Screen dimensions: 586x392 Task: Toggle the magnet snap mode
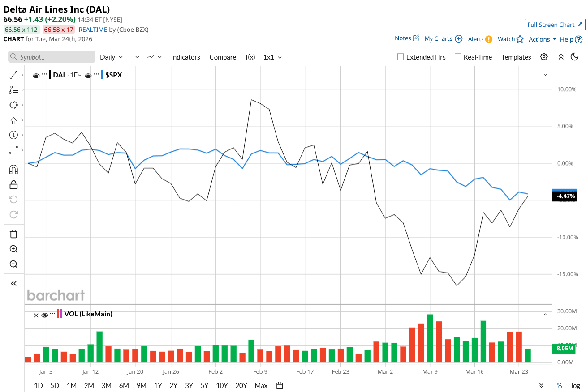[x=13, y=170]
